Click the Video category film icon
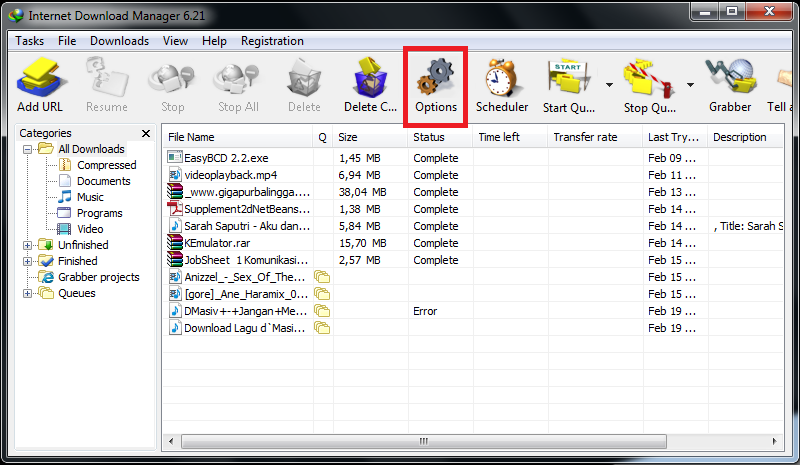The image size is (800, 465). pyautogui.click(x=64, y=229)
